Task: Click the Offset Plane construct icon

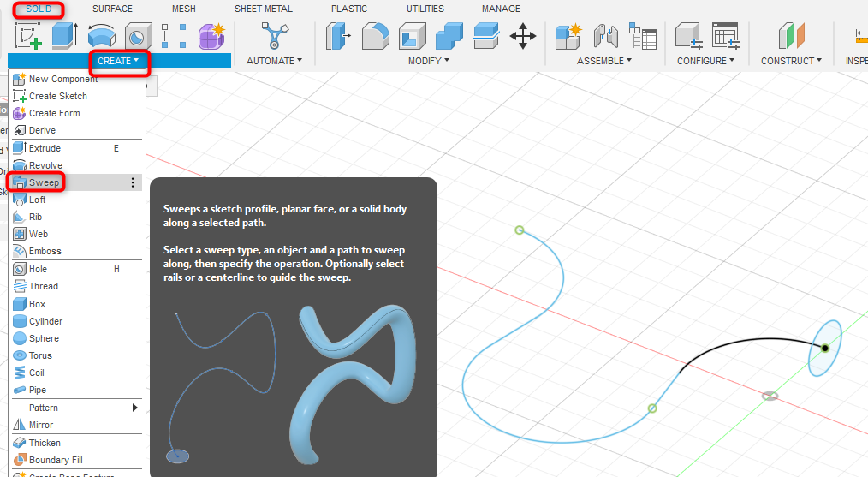Action: [791, 36]
